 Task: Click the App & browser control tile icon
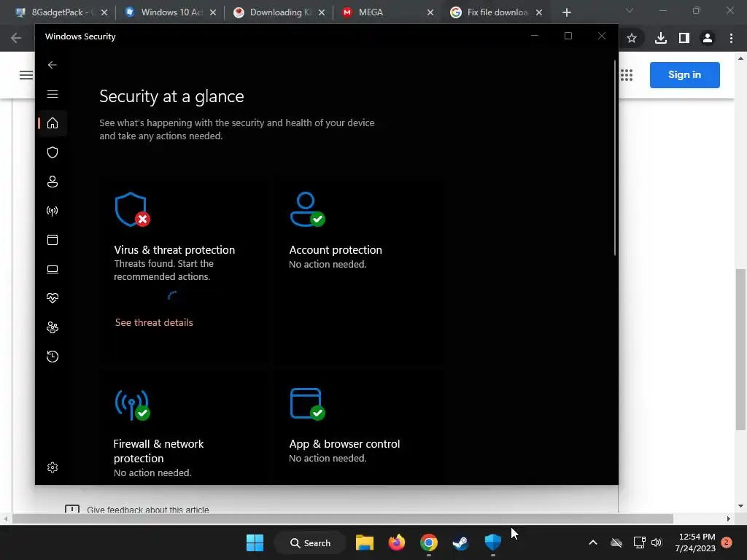(307, 404)
